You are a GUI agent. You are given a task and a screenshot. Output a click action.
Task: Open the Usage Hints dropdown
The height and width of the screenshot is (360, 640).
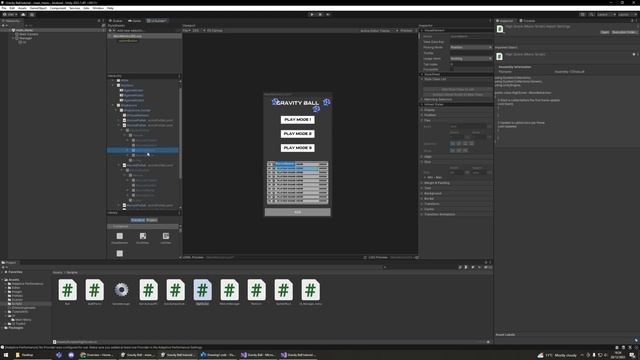click(x=471, y=58)
